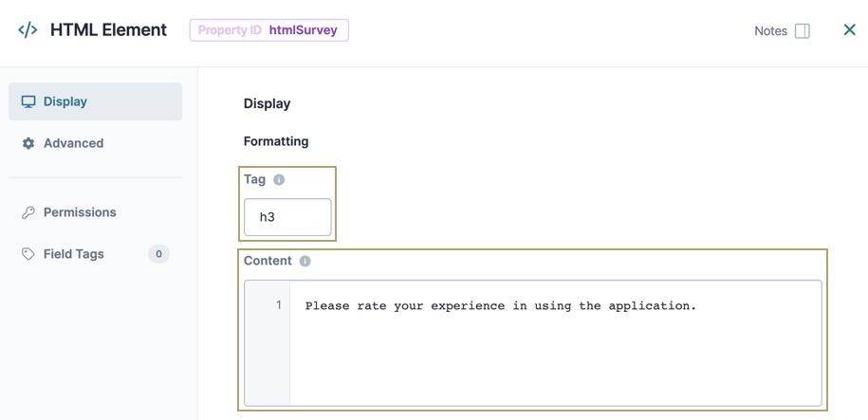
Task: Click the Content info icon
Action: pos(305,261)
